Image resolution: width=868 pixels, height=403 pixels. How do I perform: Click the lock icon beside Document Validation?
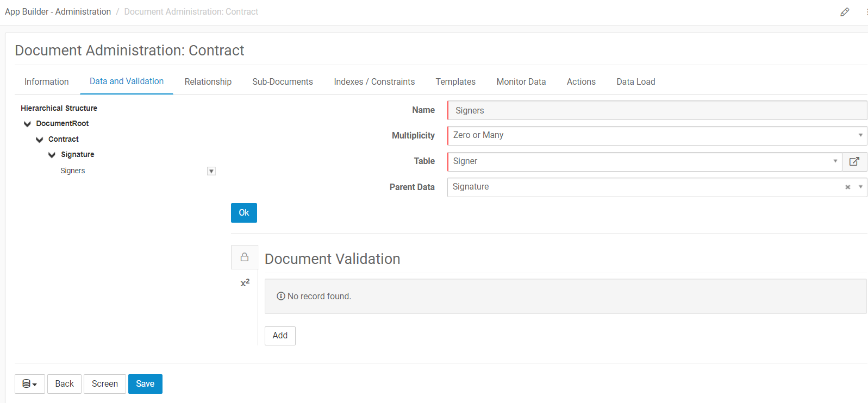tap(245, 257)
